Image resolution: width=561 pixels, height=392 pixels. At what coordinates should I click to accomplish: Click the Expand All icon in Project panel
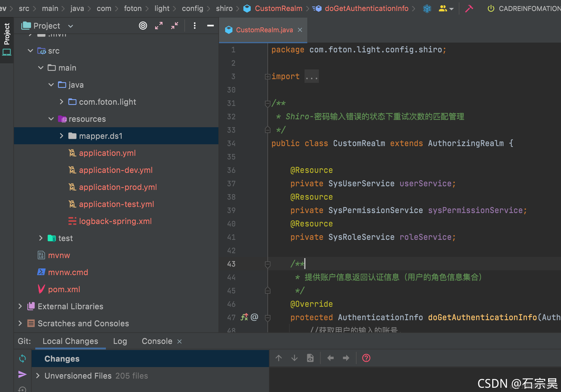click(159, 26)
